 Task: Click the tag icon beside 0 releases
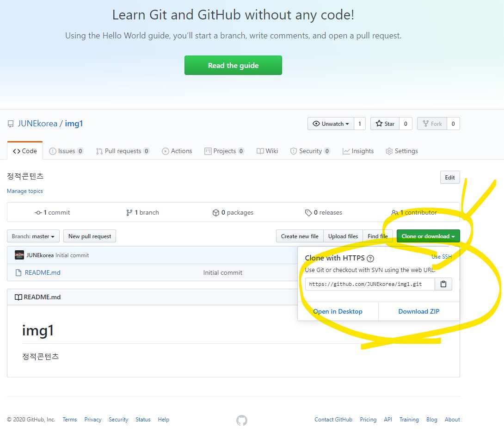pos(308,213)
